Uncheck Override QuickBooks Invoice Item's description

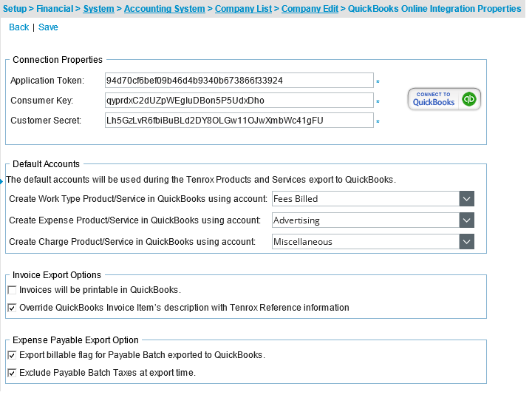(12, 308)
